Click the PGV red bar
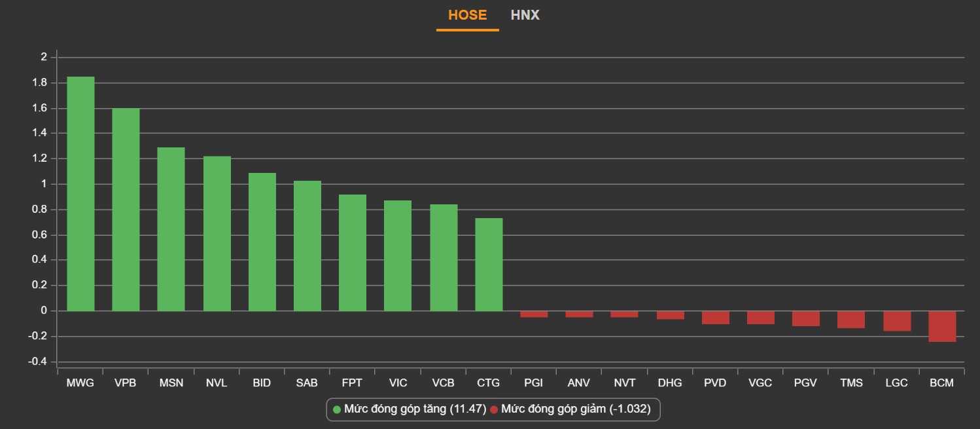The width and height of the screenshot is (980, 429). click(806, 318)
